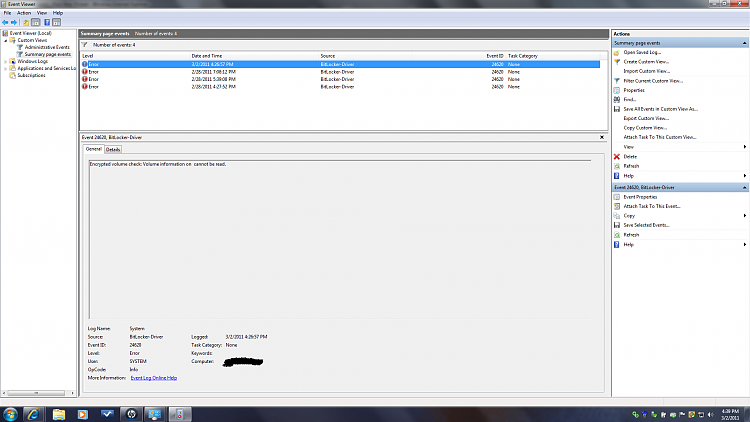Screen dimensions: 750x422
Task: Open Internet Explorer from the taskbar
Action: point(33,414)
